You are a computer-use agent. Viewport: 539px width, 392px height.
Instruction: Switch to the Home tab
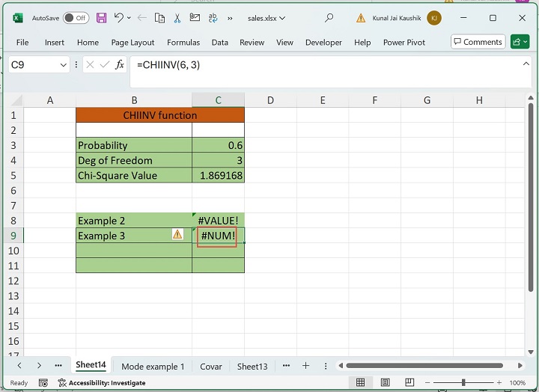(88, 42)
